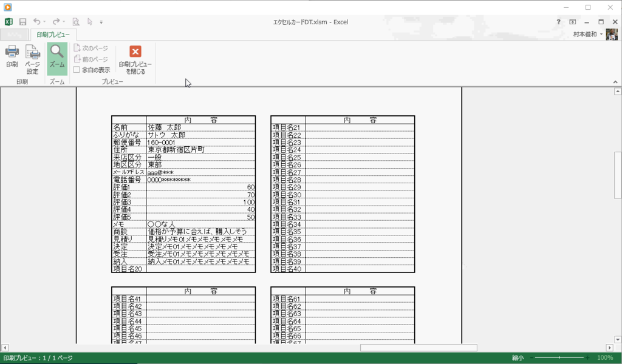Image resolution: width=622 pixels, height=364 pixels.
Task: Click the 項目名61 row label
Action: coord(287,299)
